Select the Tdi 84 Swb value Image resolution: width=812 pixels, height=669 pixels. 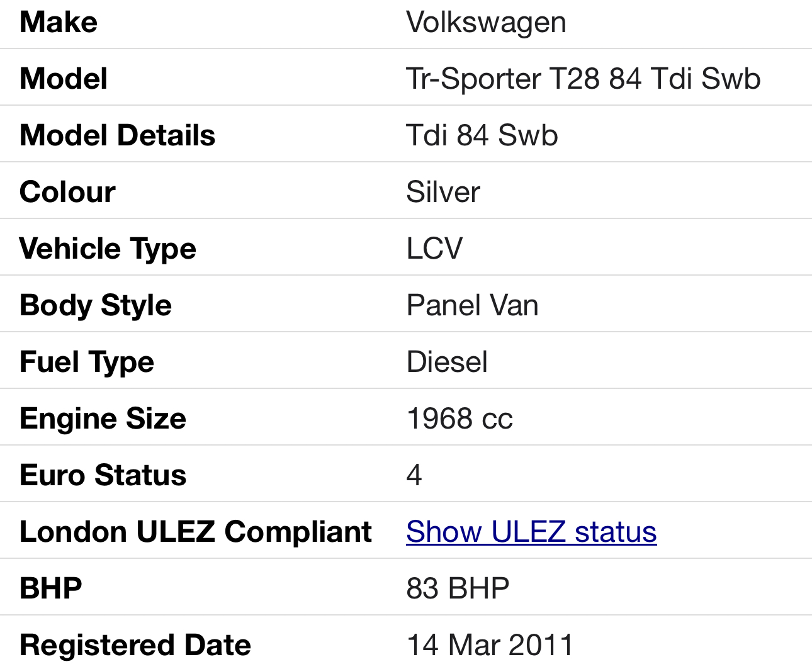[x=482, y=136]
